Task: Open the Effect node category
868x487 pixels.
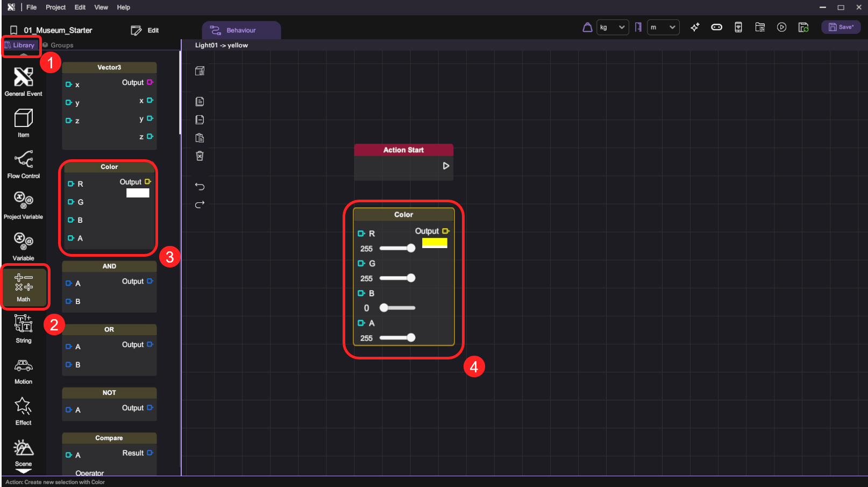Action: click(23, 411)
